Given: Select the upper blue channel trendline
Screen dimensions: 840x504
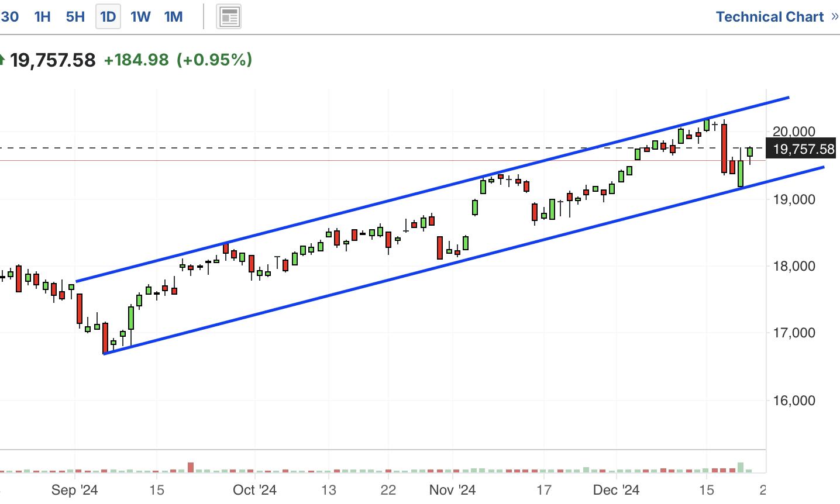Looking at the screenshot, I should 433,189.
